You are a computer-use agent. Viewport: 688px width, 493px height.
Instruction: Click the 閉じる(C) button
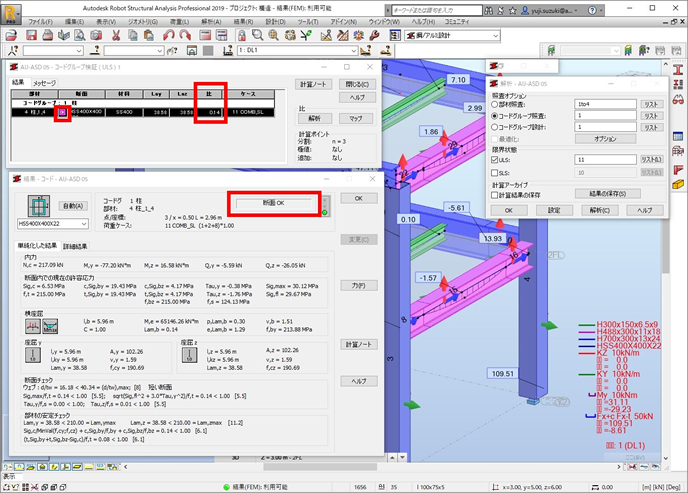point(357,84)
